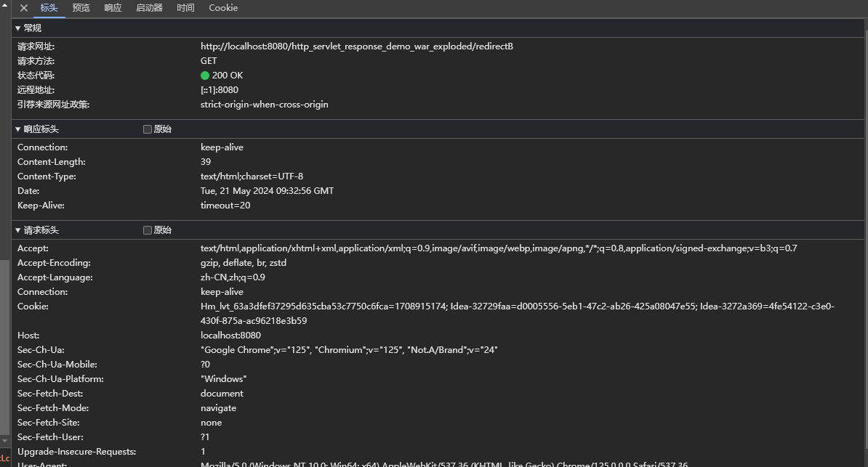Image resolution: width=868 pixels, height=467 pixels.
Task: Click the Host value localhost:8080
Action: pyautogui.click(x=230, y=336)
